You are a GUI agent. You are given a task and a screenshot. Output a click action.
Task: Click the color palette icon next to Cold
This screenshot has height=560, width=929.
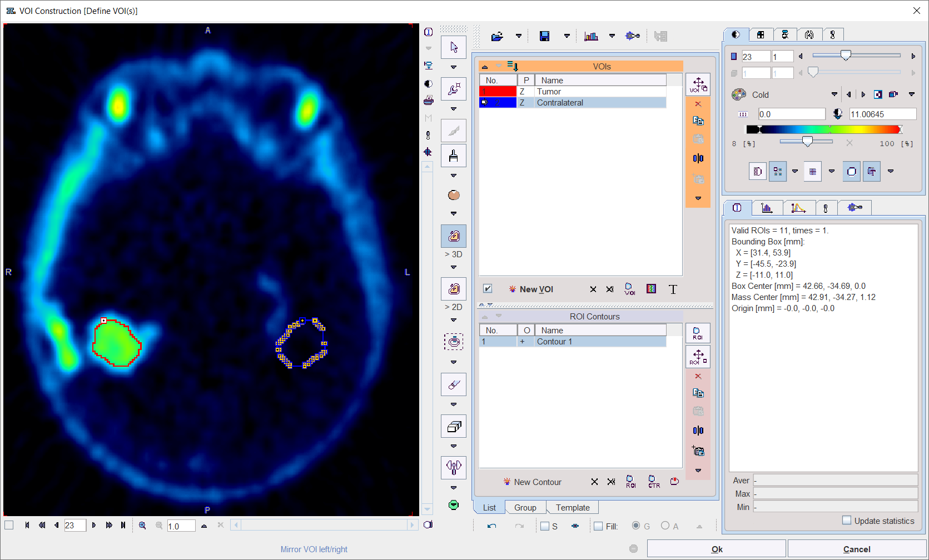pos(739,94)
